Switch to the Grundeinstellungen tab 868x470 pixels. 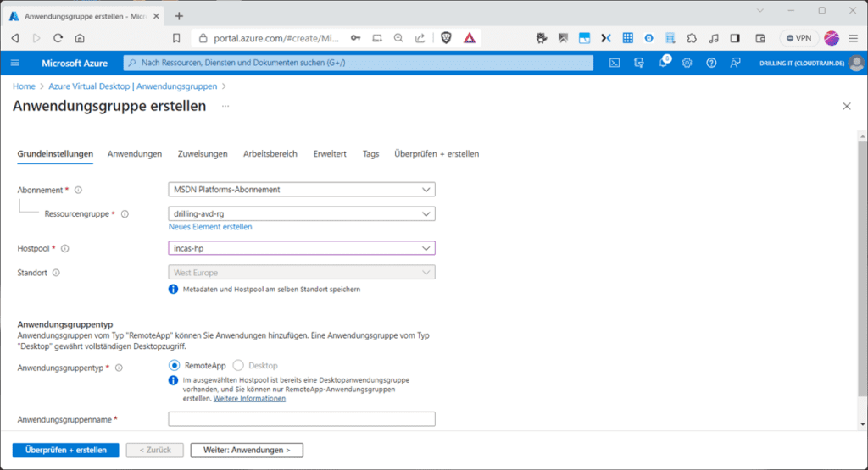click(x=55, y=154)
